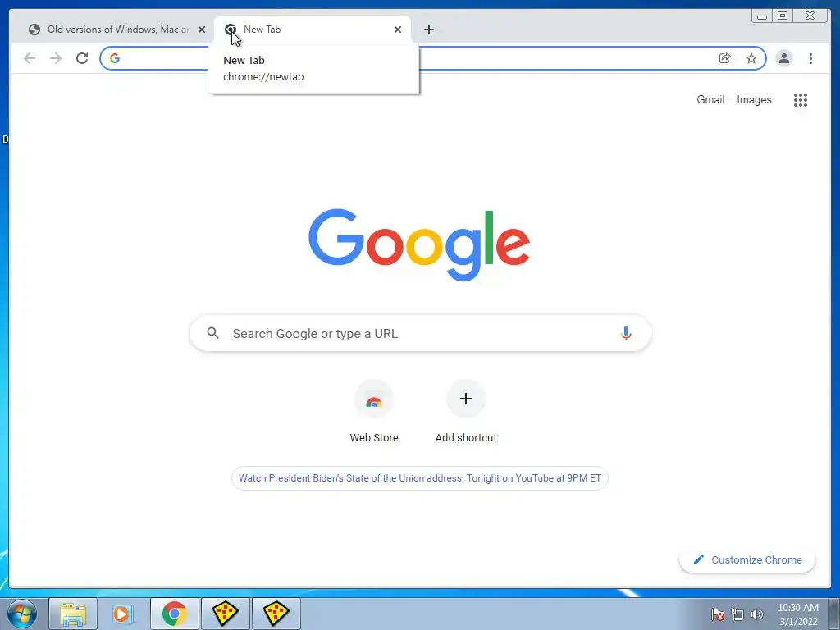
Task: Select the New Tab tab
Action: (x=313, y=30)
